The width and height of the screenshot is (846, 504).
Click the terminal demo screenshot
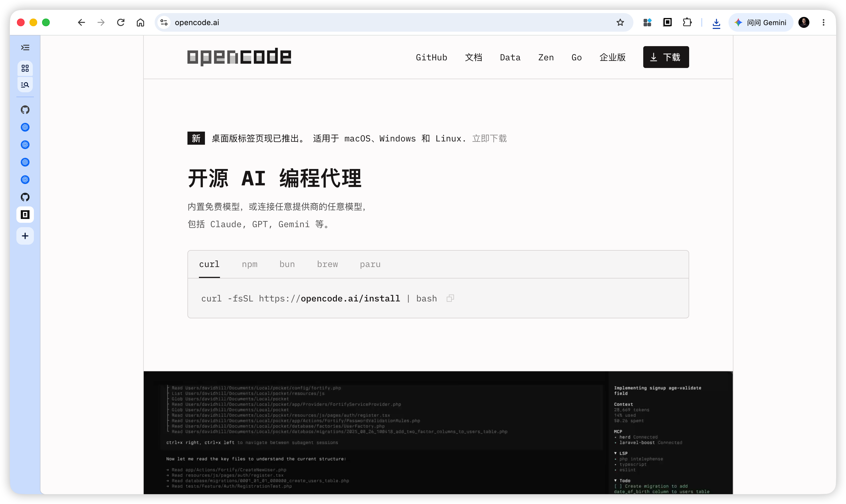(x=438, y=433)
